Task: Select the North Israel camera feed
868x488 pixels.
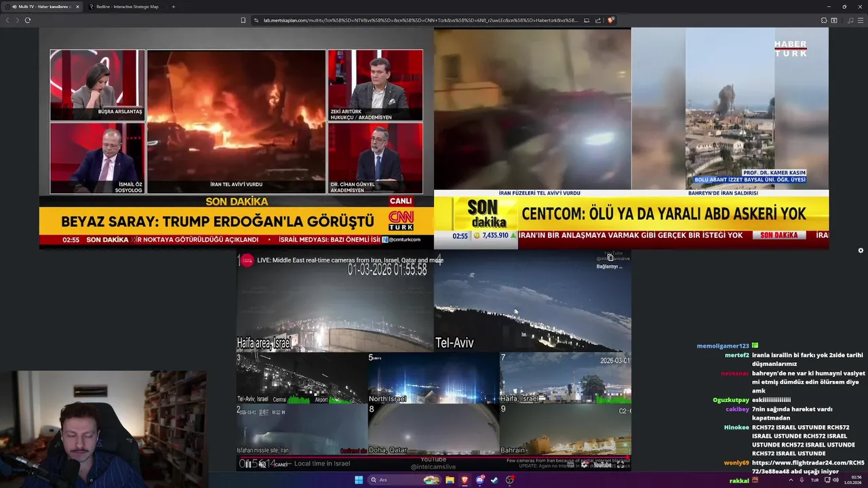Action: tap(433, 378)
